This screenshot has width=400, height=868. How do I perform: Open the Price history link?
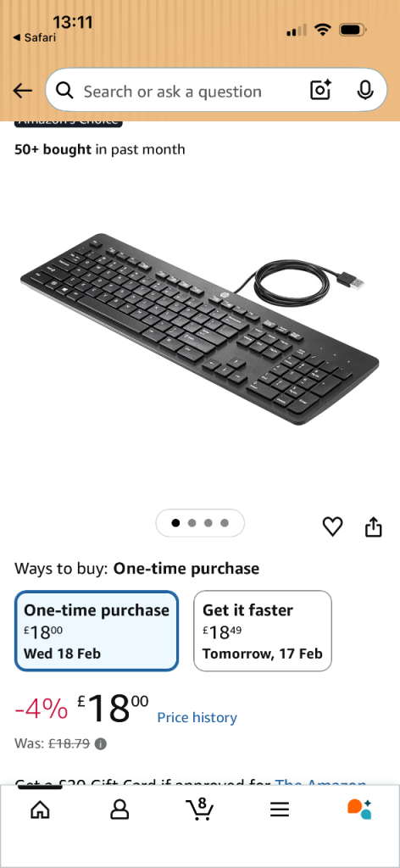coord(197,717)
